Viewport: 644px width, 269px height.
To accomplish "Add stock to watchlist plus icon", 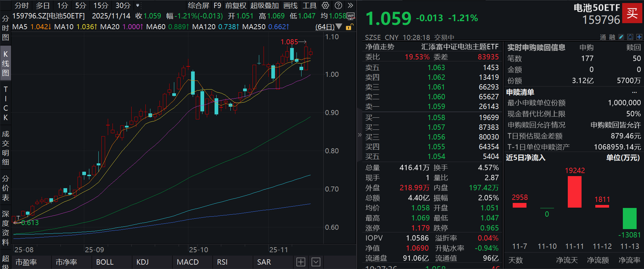I will pos(639,37).
